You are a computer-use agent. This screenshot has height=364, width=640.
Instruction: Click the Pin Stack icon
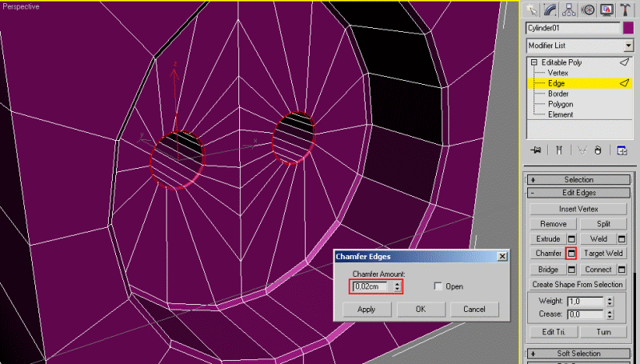tap(536, 150)
